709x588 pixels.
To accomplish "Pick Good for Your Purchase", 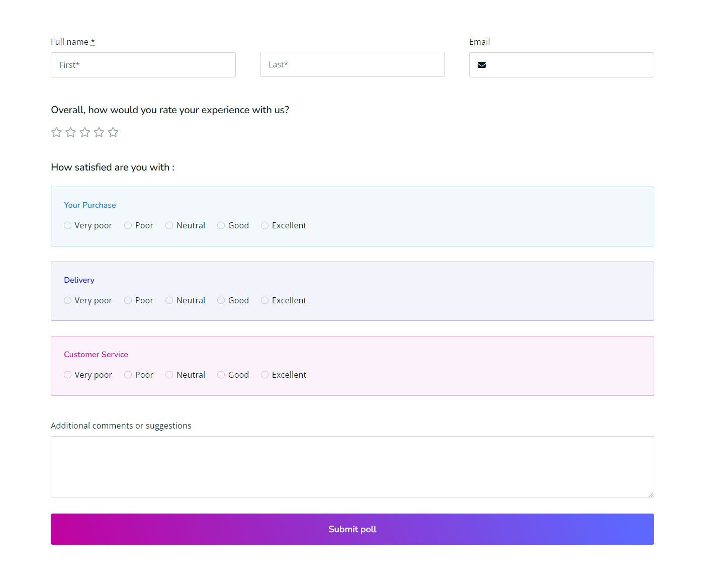I will point(221,225).
